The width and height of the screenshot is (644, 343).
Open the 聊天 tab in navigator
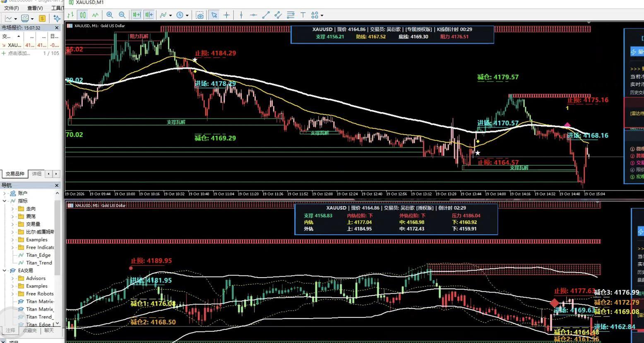(49, 330)
